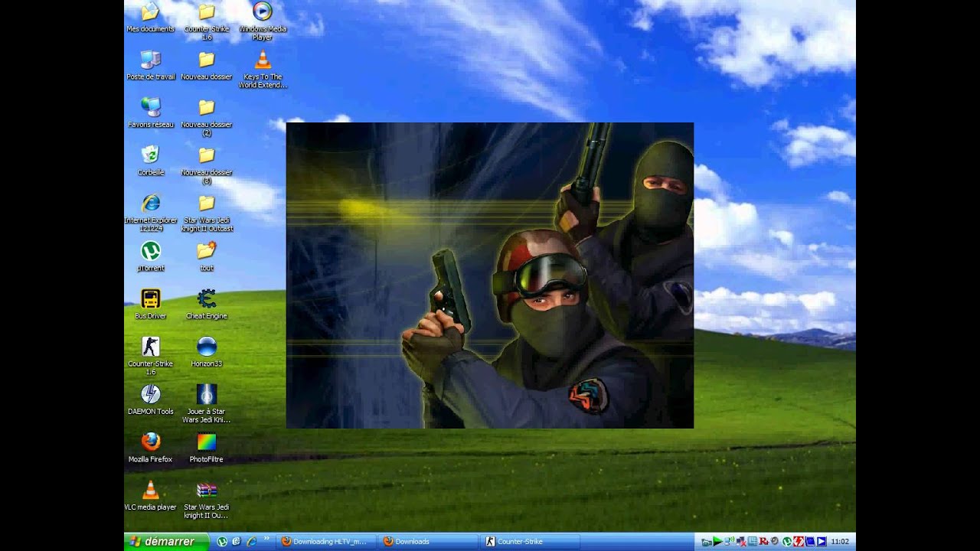Launch Internet Explorer from the quick launch bar
The width and height of the screenshot is (980, 551).
pyautogui.click(x=250, y=541)
